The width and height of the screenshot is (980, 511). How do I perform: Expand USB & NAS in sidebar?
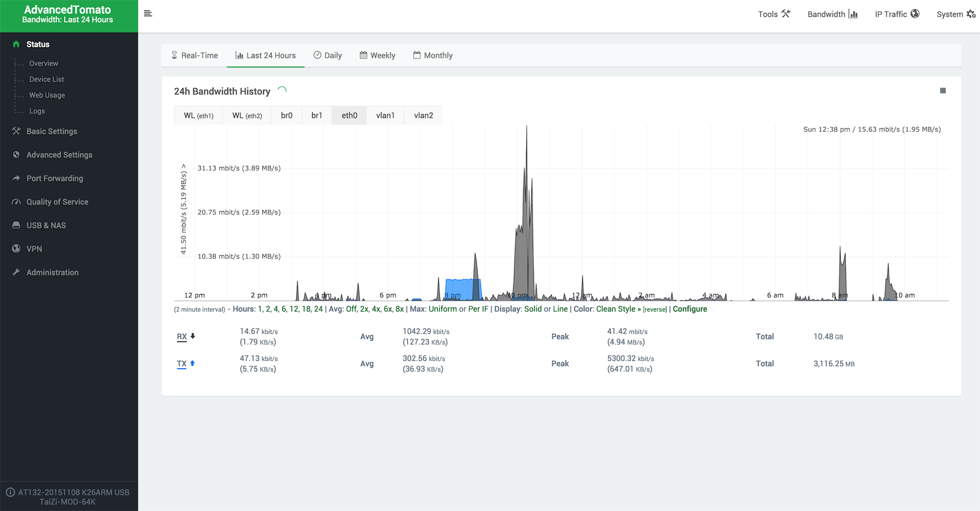(69, 225)
